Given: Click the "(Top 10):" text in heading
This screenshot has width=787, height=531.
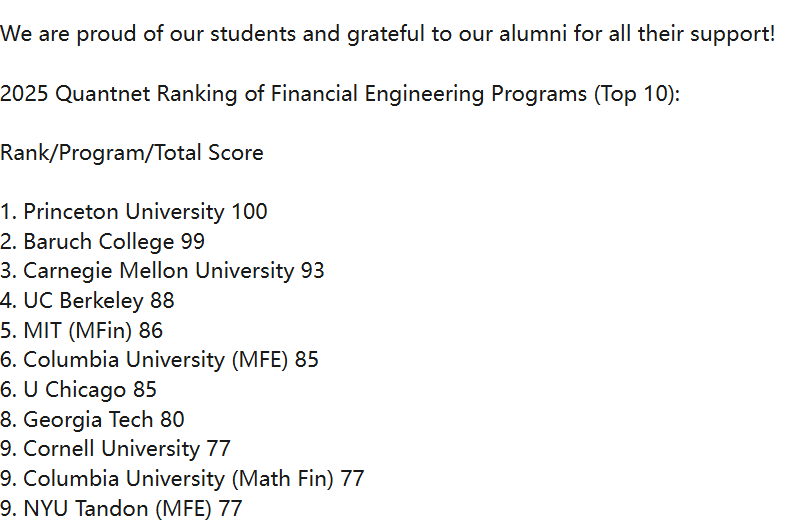Looking at the screenshot, I should [637, 94].
